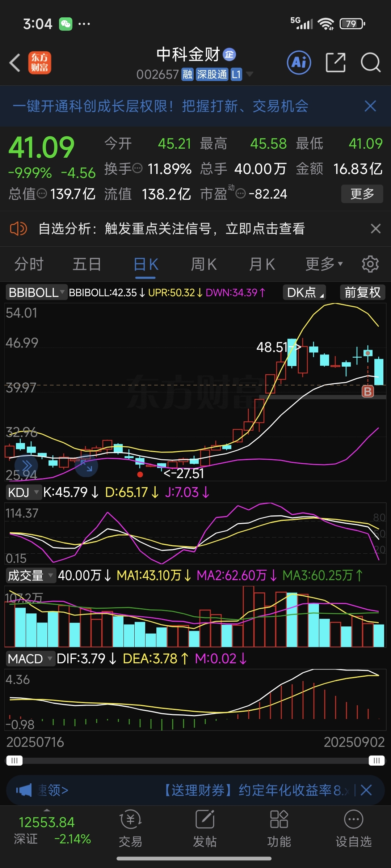Tap the 48.51 high price label

(x=278, y=347)
